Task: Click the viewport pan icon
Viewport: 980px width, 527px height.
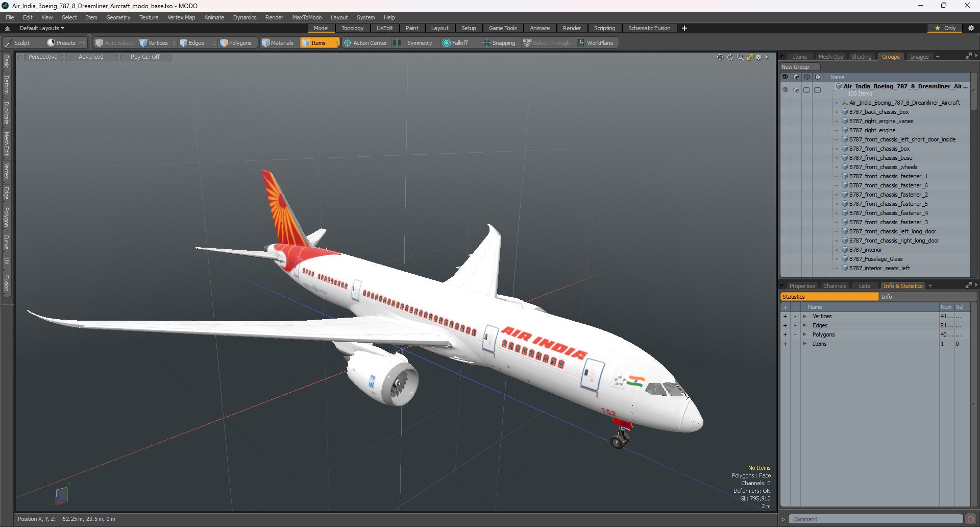Action: 720,57
